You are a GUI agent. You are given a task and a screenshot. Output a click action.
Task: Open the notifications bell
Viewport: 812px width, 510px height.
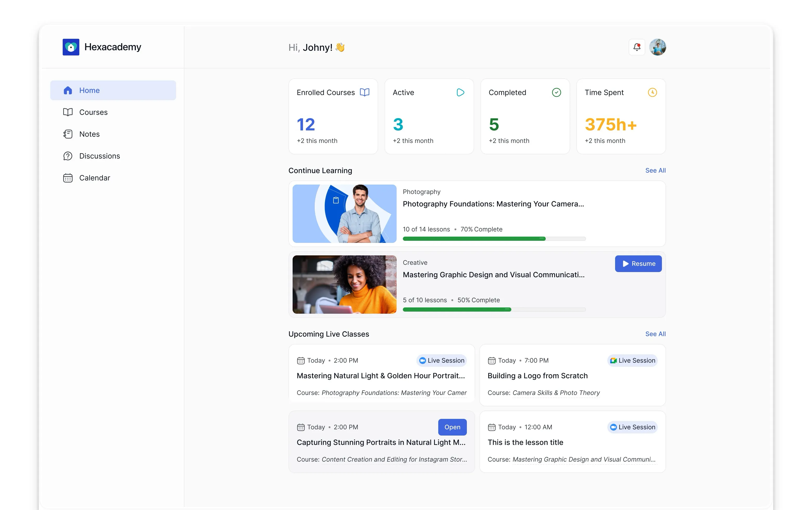point(636,47)
